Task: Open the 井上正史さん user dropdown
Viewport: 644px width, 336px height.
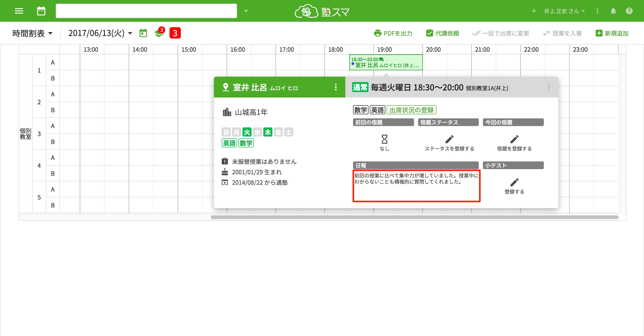Action: click(x=564, y=11)
